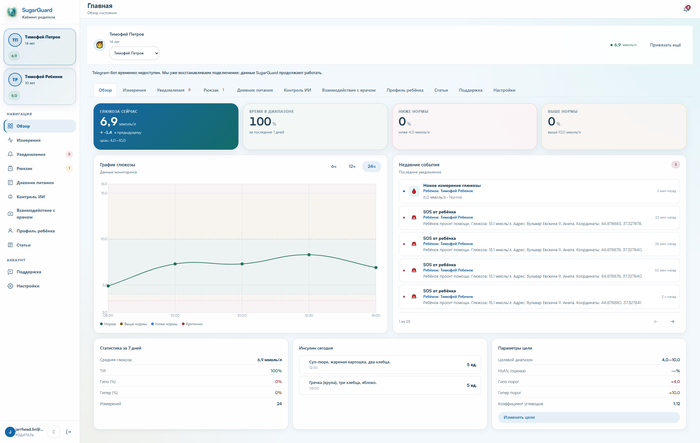Viewport: 700px width, 443px height.
Task: Select the 6ч chart range
Action: pyautogui.click(x=333, y=167)
